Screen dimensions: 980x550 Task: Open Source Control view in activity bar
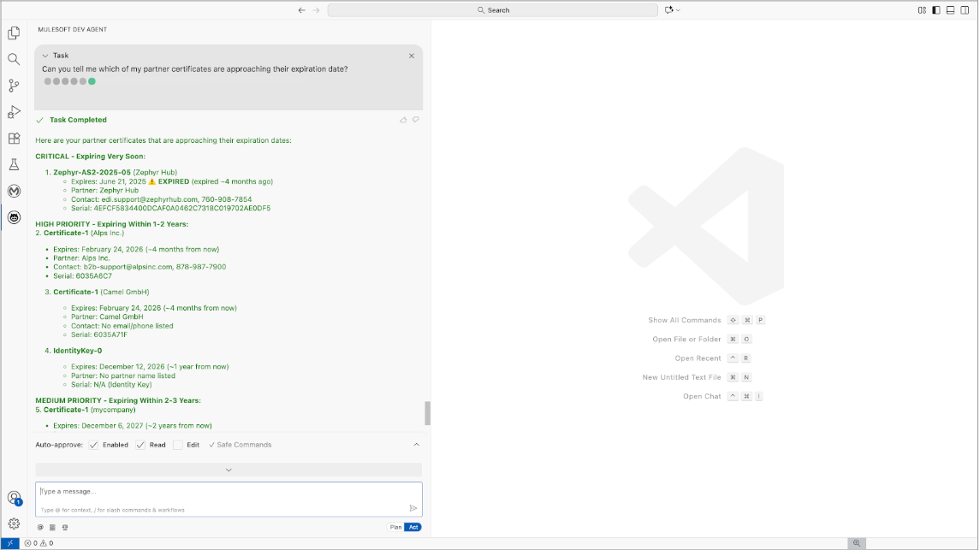[14, 86]
